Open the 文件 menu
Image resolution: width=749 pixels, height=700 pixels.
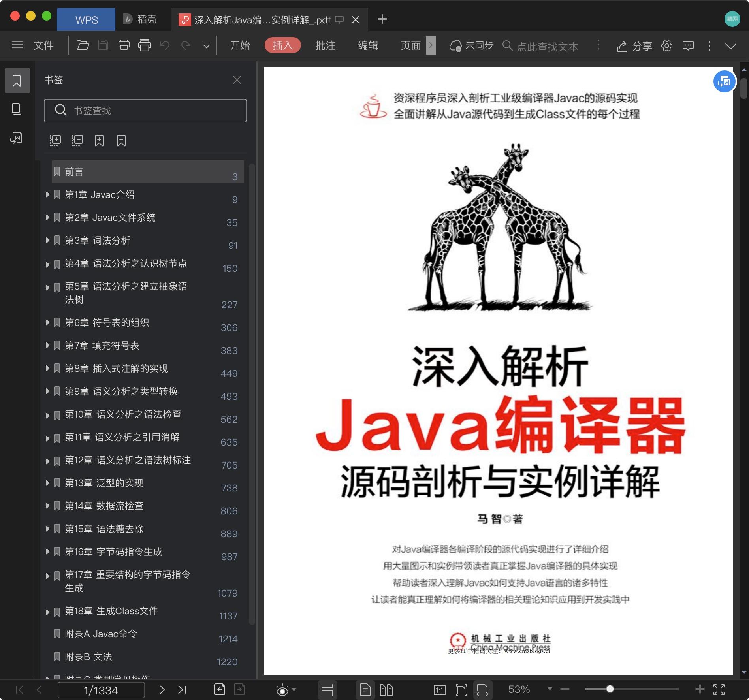click(x=43, y=45)
